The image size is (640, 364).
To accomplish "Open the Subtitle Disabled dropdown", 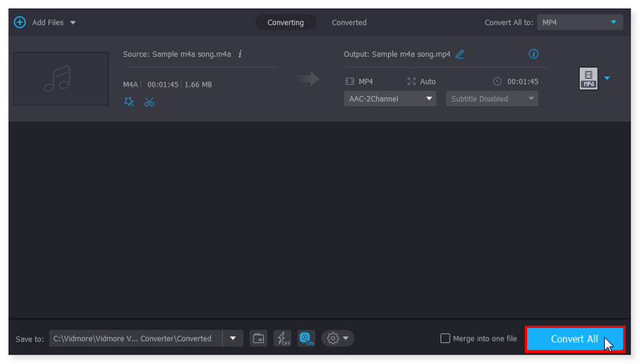I will (491, 98).
